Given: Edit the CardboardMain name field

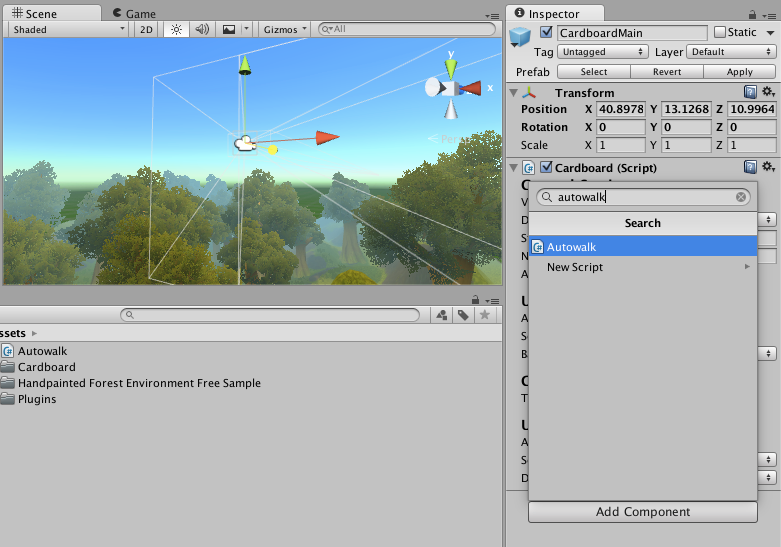Looking at the screenshot, I should [632, 33].
